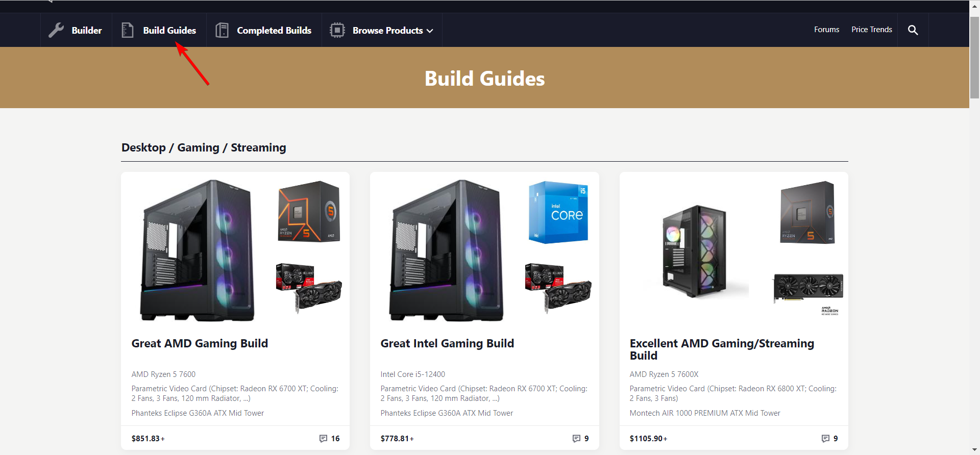Click the Intel Core i5-12400 text
The width and height of the screenshot is (980, 455).
click(x=412, y=374)
